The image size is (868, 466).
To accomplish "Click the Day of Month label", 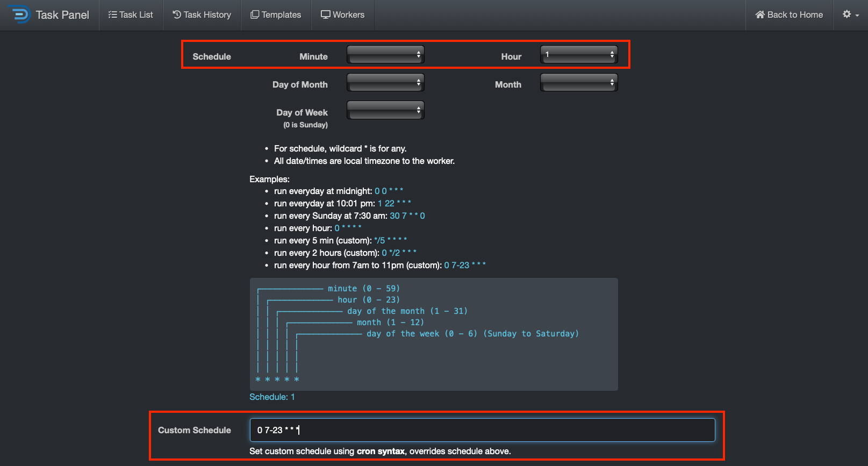I will click(300, 84).
